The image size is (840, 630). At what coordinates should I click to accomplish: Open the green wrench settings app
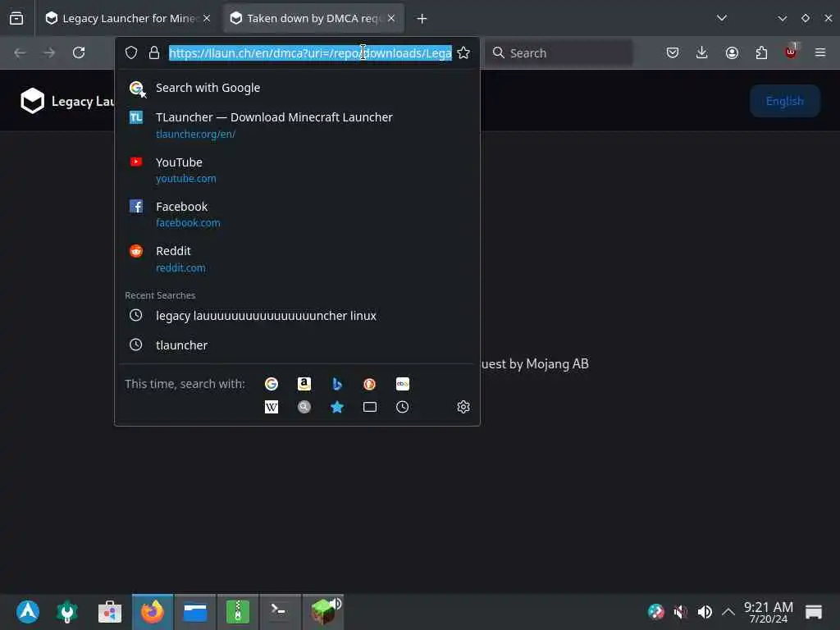pyautogui.click(x=67, y=612)
